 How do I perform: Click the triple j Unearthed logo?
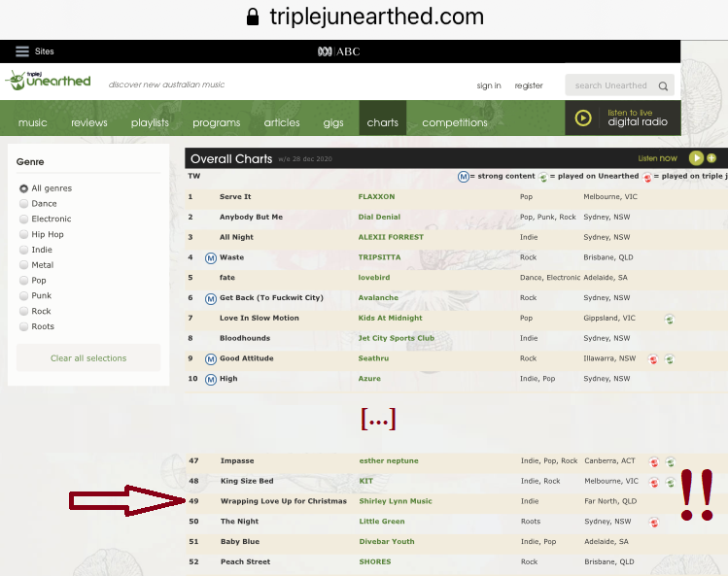pyautogui.click(x=48, y=81)
